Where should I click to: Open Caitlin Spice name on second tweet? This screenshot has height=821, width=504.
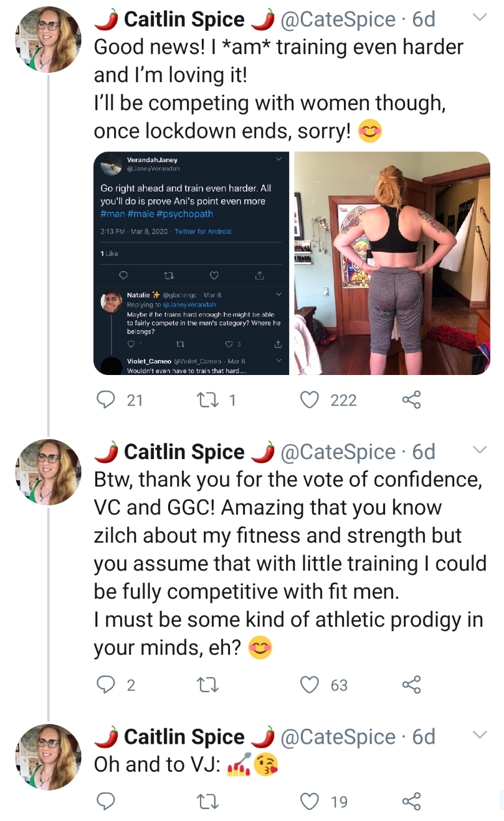184,452
